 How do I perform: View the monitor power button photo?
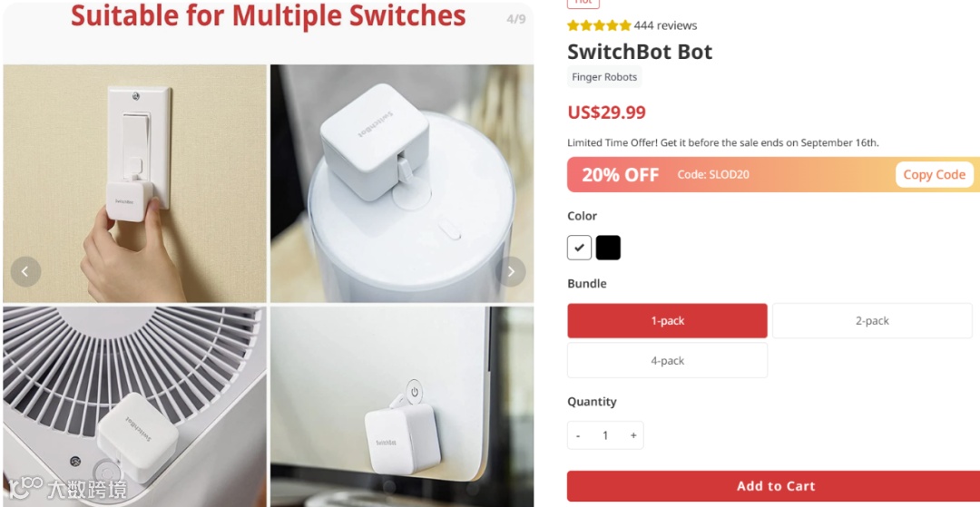click(402, 406)
